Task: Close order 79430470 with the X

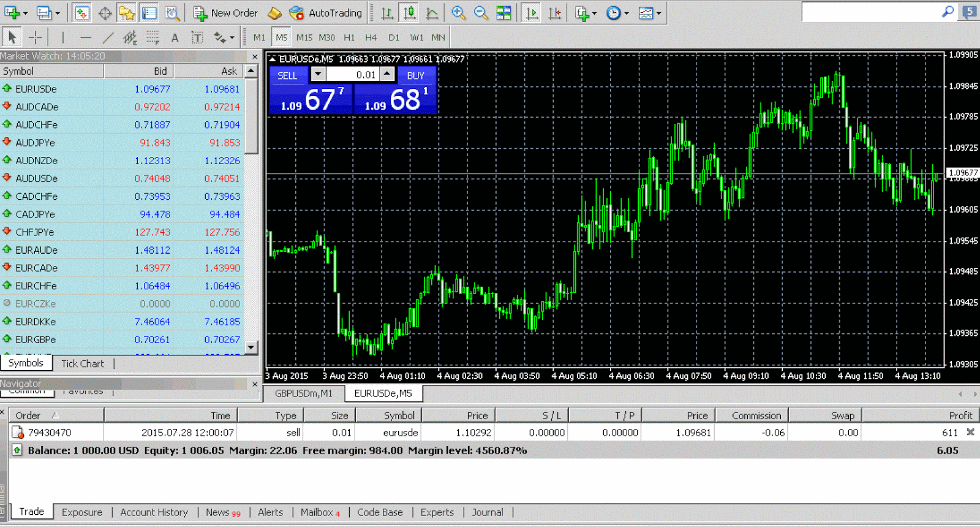Action: click(970, 432)
